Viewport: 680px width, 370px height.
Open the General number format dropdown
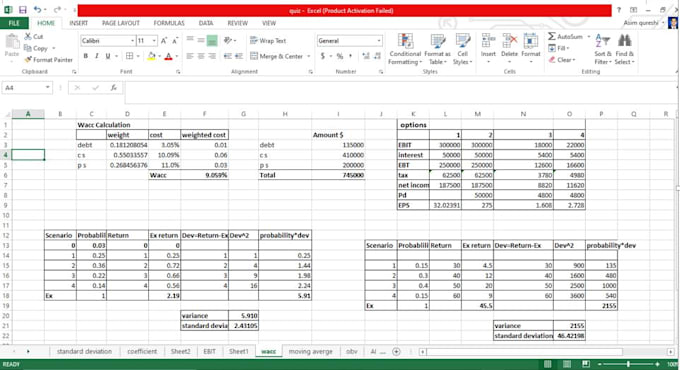379,41
